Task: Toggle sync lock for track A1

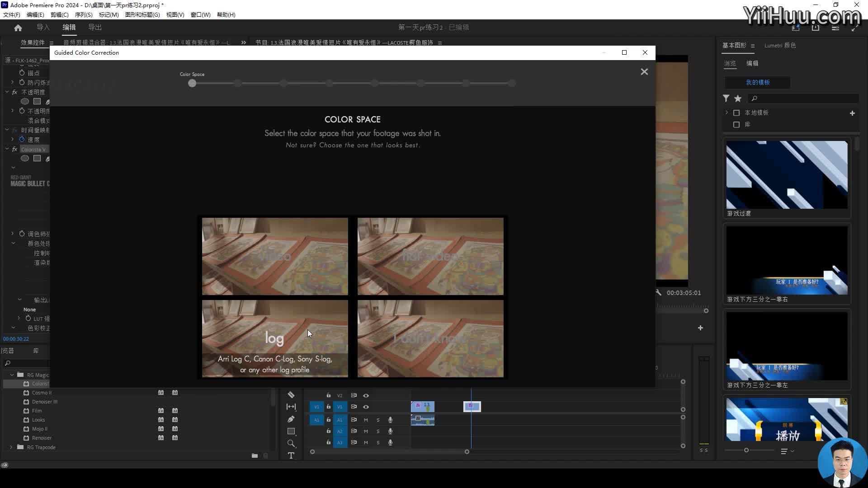Action: (354, 420)
